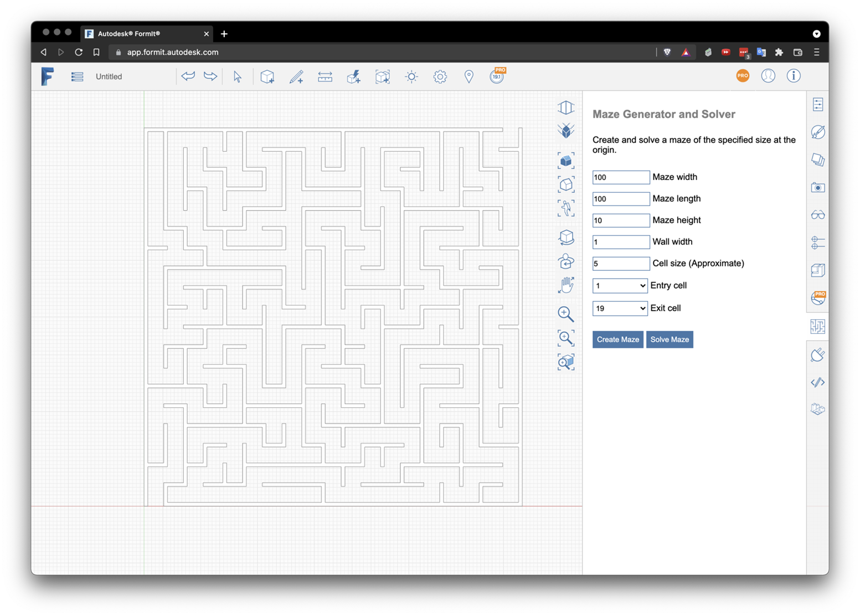Click the Zoom in magnifier tool
The height and width of the screenshot is (616, 860).
[x=565, y=314]
